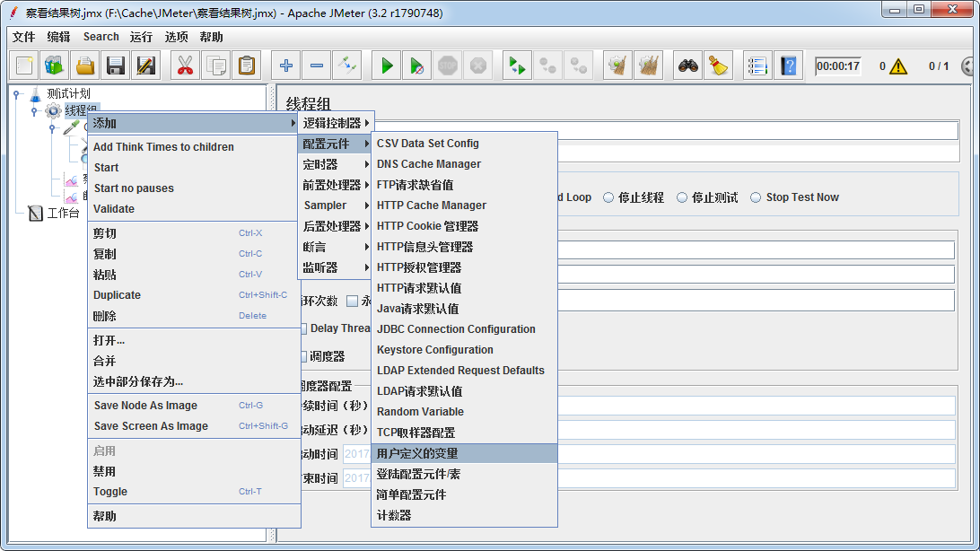Expand the Sampler submenu
Image resolution: width=980 pixels, height=551 pixels.
tap(335, 206)
